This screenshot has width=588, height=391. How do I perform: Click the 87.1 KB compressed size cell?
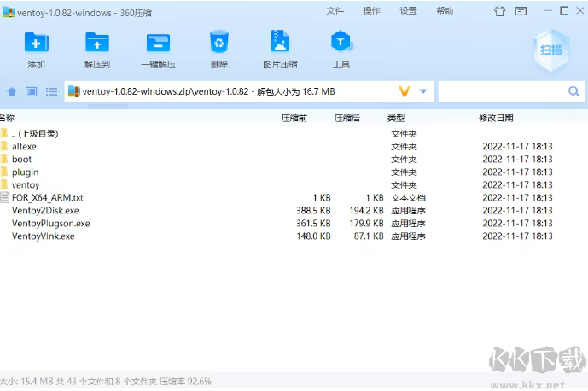[x=369, y=236]
